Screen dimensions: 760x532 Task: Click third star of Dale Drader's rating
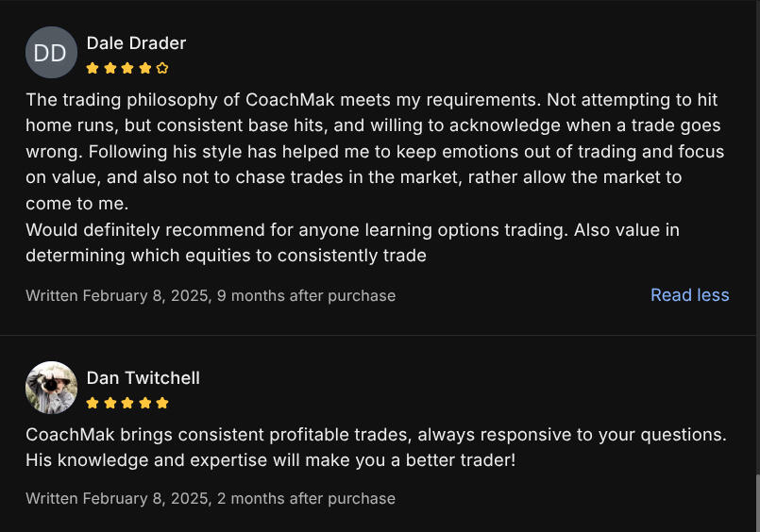click(x=127, y=68)
